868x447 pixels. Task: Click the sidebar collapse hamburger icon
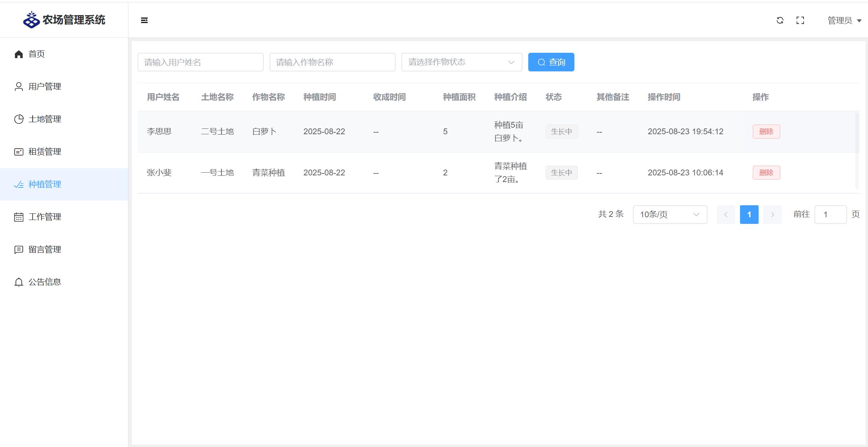click(144, 20)
